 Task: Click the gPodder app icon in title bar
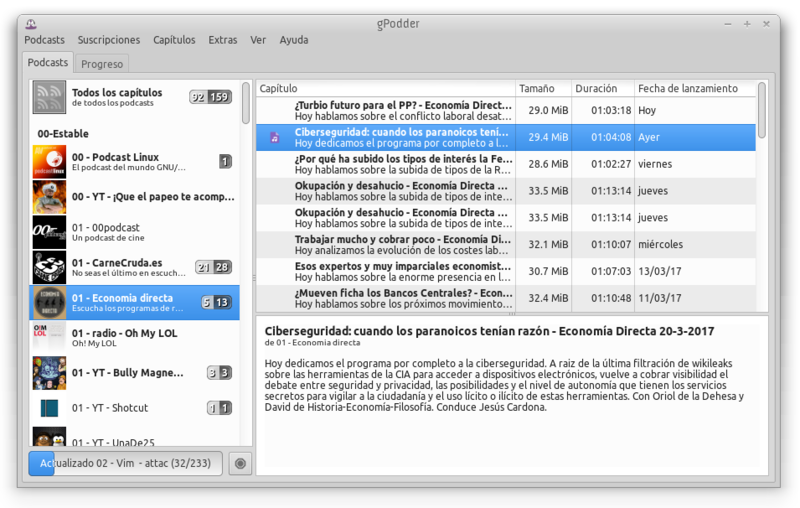(32, 23)
